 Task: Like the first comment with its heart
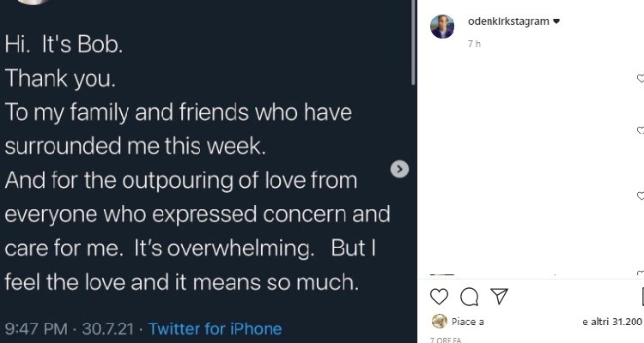coord(641,79)
